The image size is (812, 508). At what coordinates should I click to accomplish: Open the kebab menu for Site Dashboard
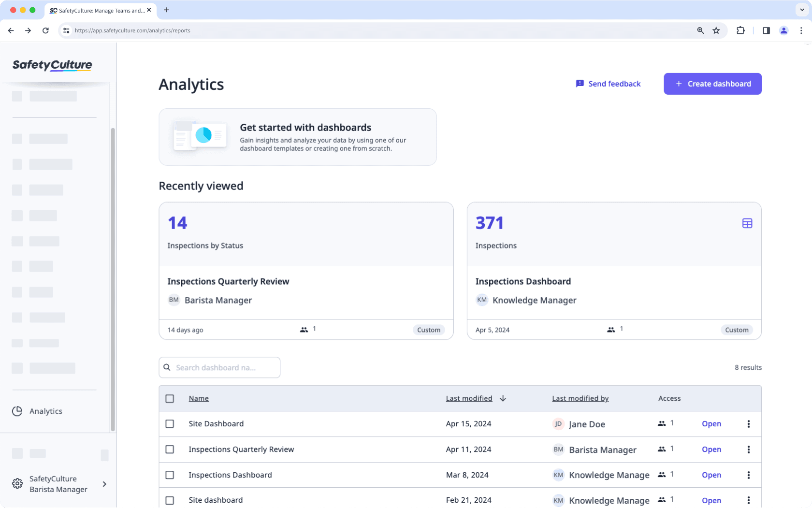(749, 424)
